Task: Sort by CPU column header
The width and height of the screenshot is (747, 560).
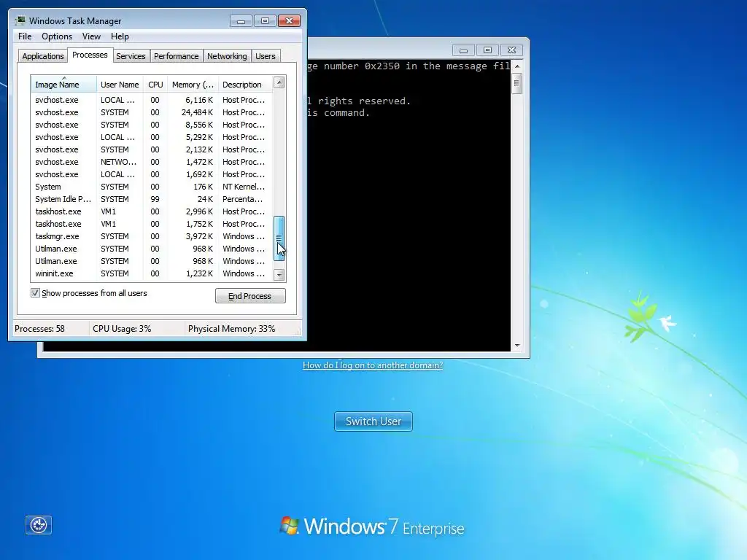Action: pyautogui.click(x=155, y=85)
